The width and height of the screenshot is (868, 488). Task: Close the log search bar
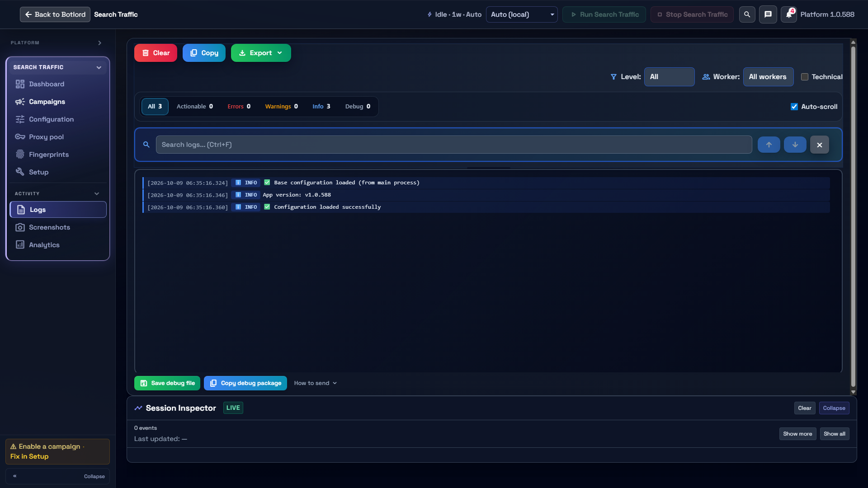[x=819, y=145]
